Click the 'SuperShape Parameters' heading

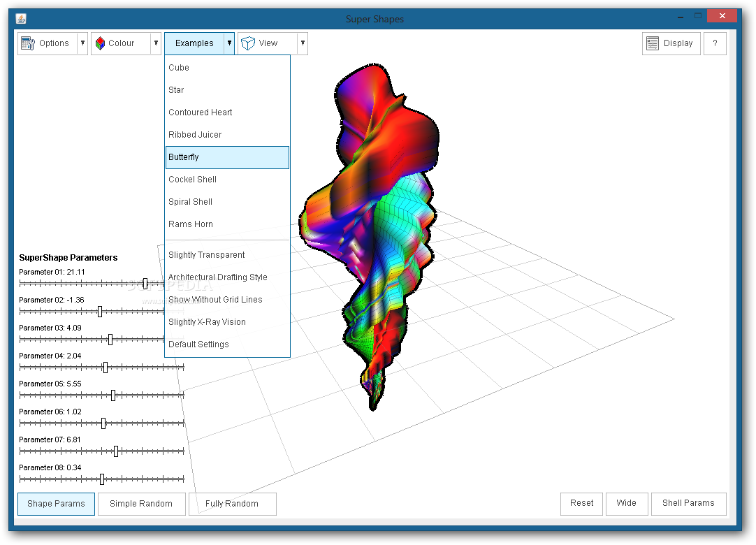(x=68, y=258)
